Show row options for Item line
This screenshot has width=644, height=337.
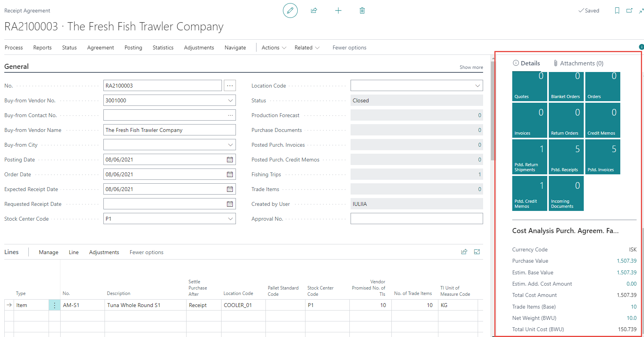(54, 305)
